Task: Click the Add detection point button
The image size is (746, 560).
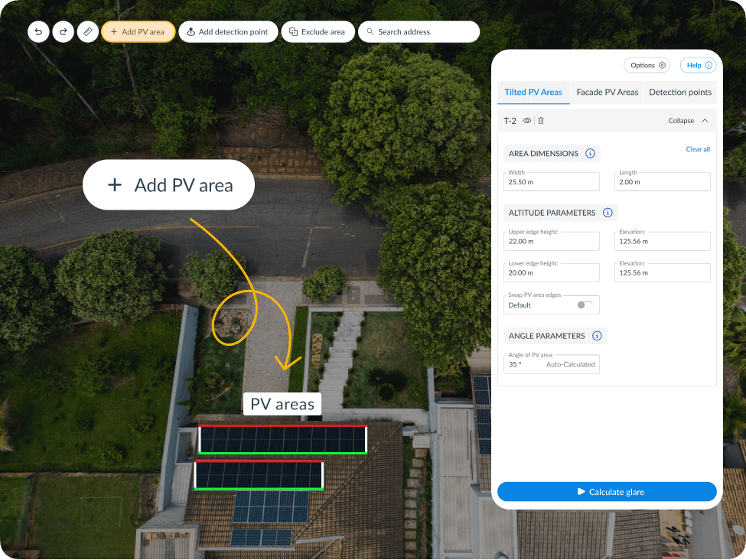Action: [227, 32]
